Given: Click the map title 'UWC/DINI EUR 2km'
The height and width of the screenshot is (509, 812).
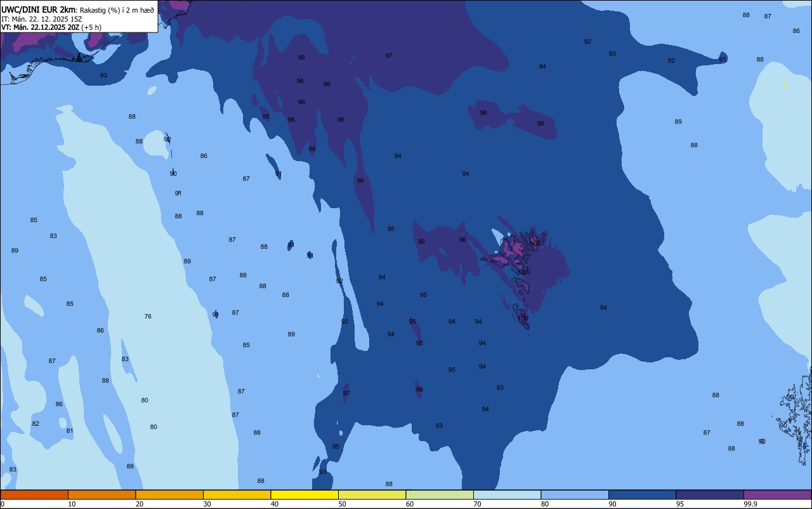Looking at the screenshot, I should 39,10.
